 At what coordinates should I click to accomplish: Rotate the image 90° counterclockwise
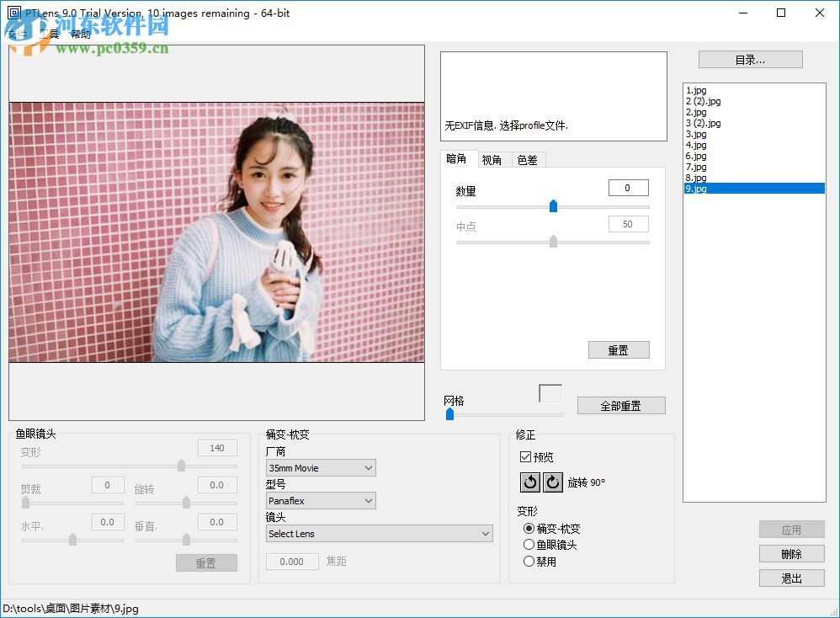click(x=530, y=482)
